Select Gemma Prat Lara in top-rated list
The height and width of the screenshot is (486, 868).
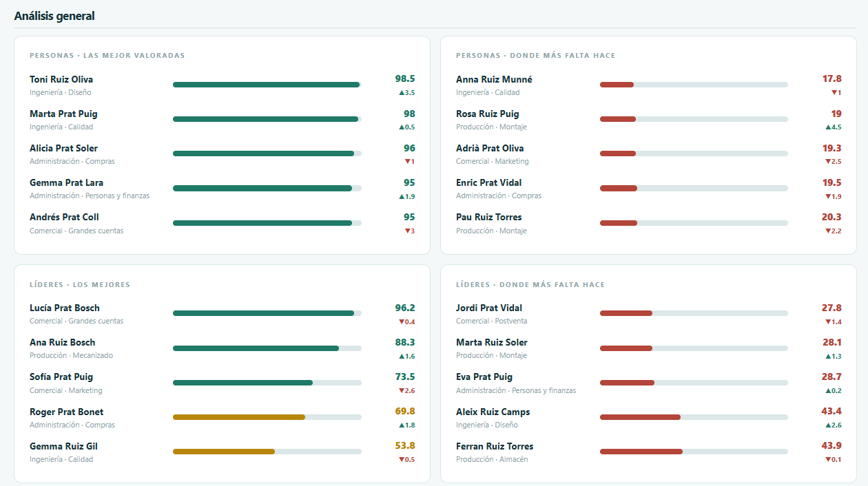point(66,182)
